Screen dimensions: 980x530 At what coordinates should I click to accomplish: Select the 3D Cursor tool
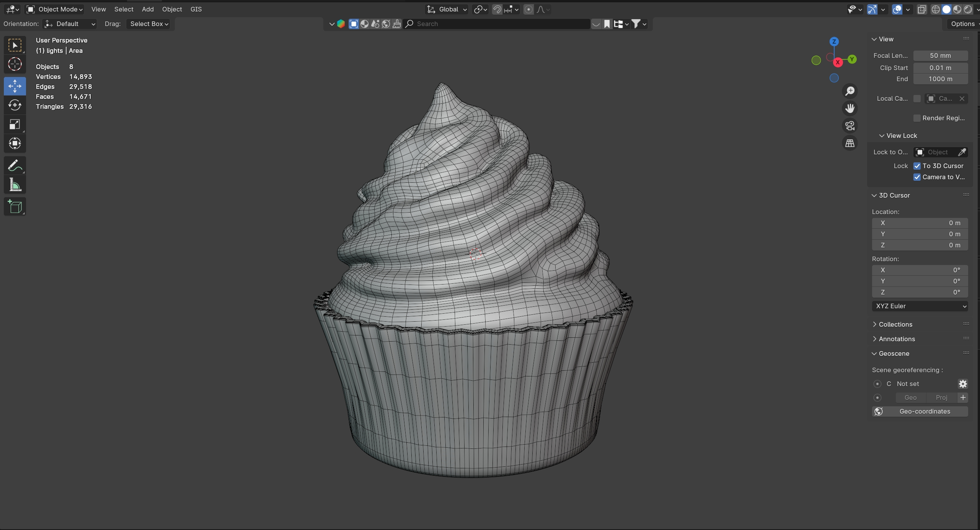[15, 64]
